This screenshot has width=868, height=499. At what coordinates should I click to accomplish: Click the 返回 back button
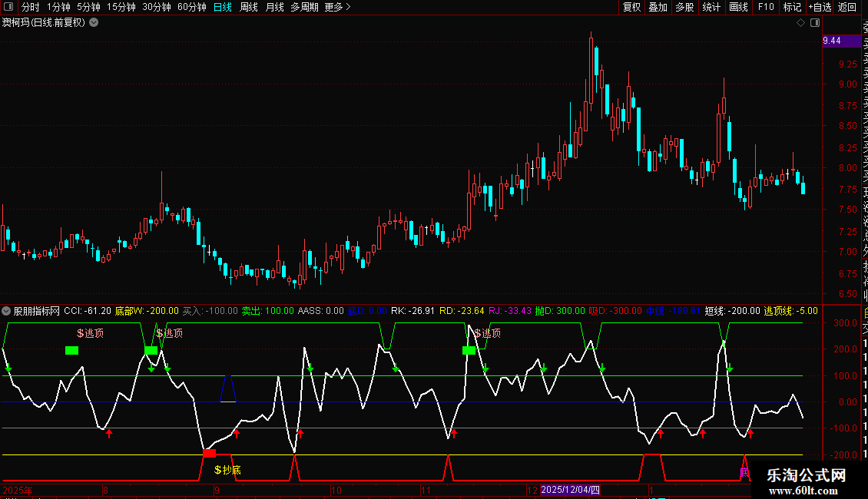pos(847,7)
